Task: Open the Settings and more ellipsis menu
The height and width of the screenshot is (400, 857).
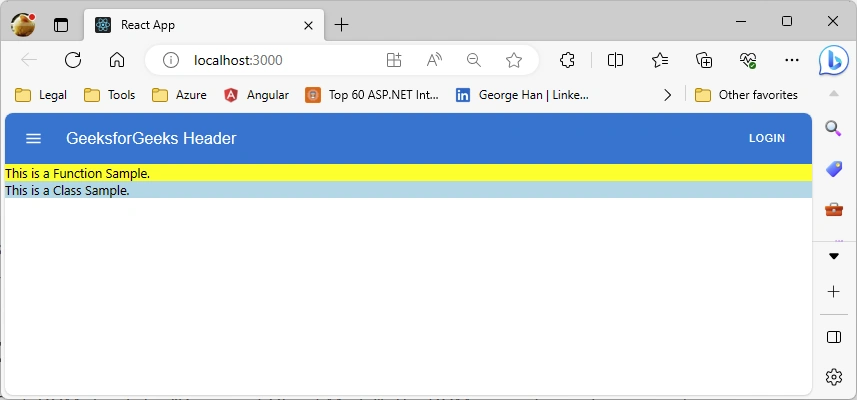Action: pyautogui.click(x=792, y=60)
